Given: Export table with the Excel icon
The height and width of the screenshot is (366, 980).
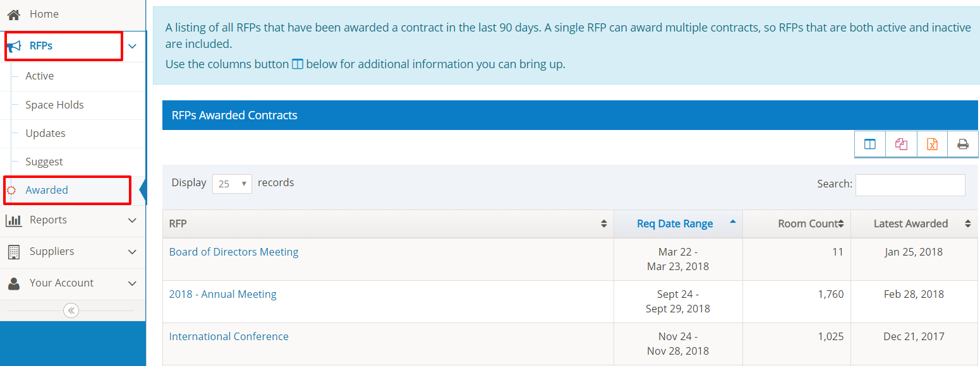Looking at the screenshot, I should (932, 145).
